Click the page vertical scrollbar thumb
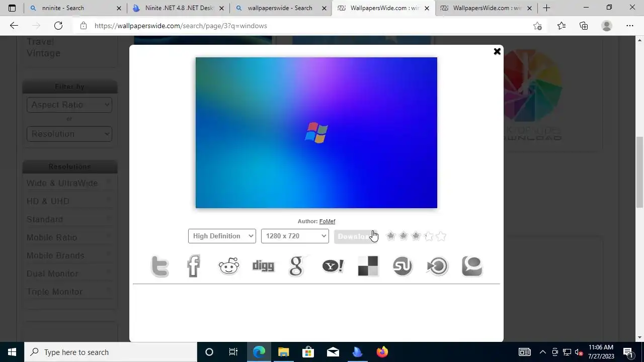This screenshot has height=362, width=644. [640, 172]
